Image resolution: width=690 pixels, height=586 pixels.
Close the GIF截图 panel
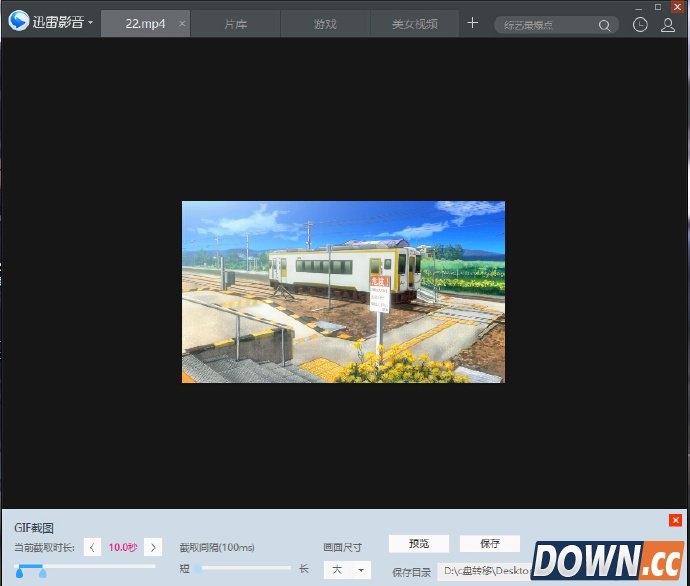pos(676,520)
